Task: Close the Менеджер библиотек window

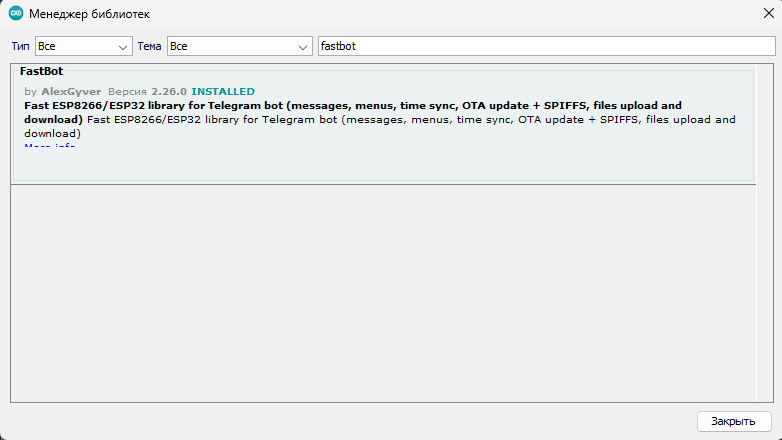Action: click(x=769, y=13)
